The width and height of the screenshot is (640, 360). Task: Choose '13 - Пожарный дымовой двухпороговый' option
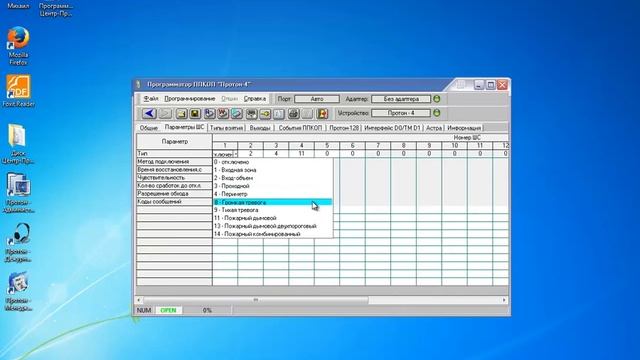[273, 226]
